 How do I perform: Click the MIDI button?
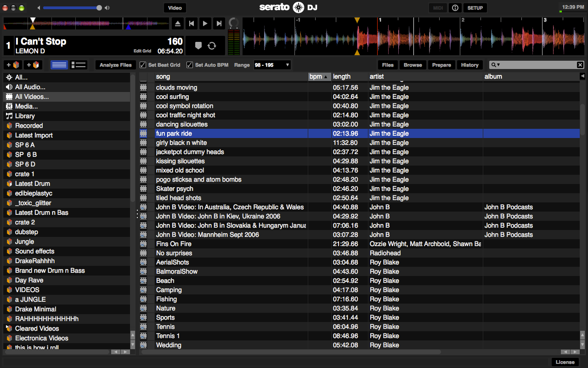[438, 8]
